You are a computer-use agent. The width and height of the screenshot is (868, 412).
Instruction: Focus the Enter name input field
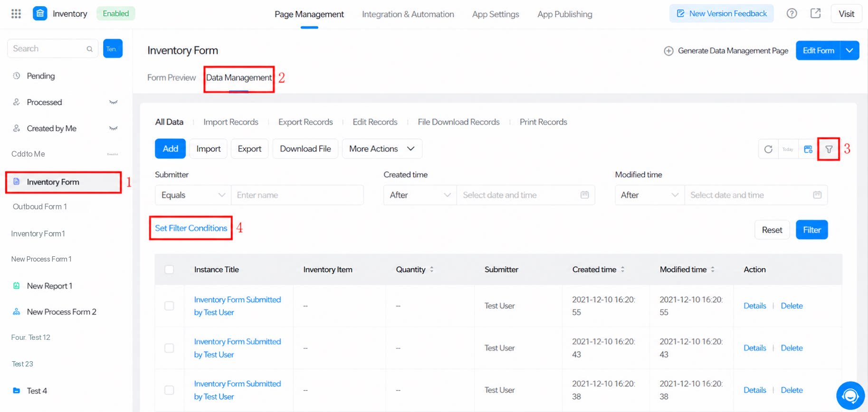pos(297,195)
